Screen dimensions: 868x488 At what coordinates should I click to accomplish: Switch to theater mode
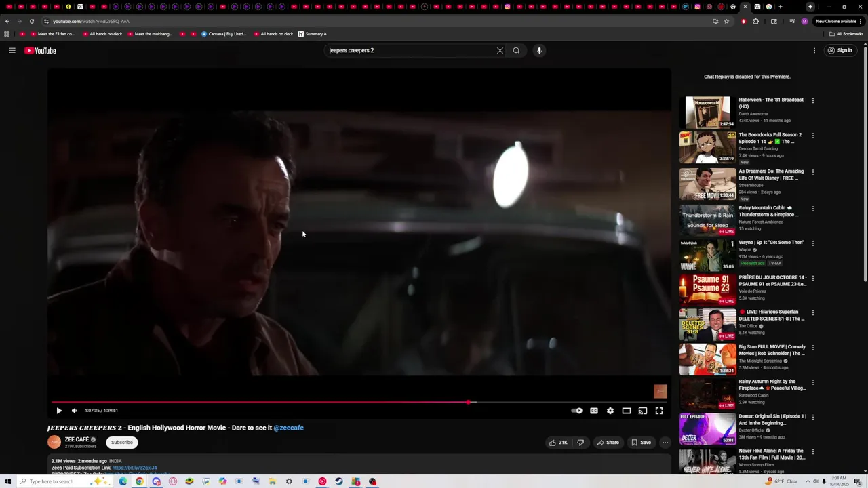pyautogui.click(x=627, y=410)
